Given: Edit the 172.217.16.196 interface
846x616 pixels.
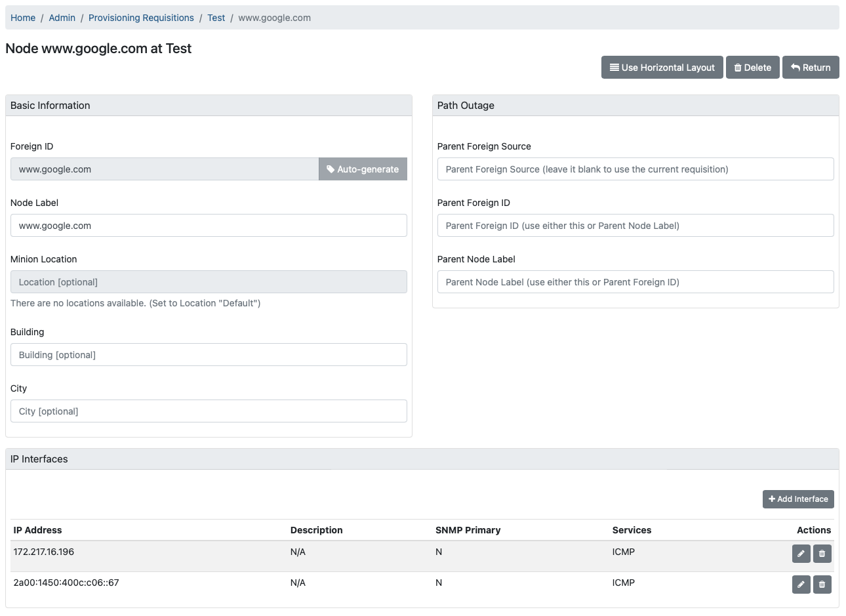Looking at the screenshot, I should (801, 554).
